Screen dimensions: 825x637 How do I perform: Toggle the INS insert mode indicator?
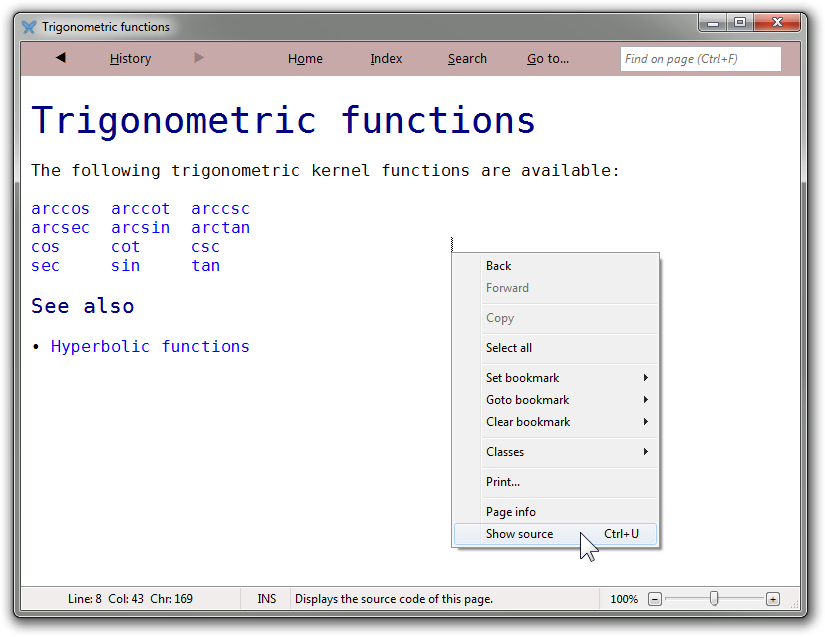(266, 599)
